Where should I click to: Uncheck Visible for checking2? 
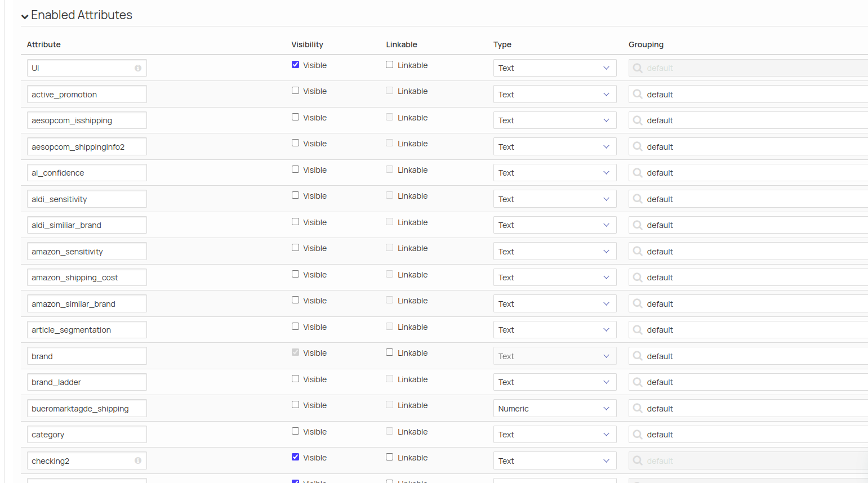295,457
